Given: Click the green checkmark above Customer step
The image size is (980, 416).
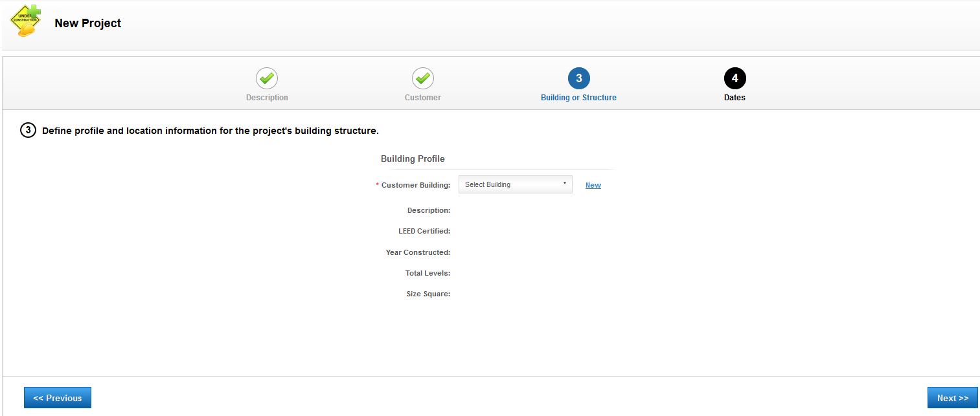Looking at the screenshot, I should coord(423,78).
